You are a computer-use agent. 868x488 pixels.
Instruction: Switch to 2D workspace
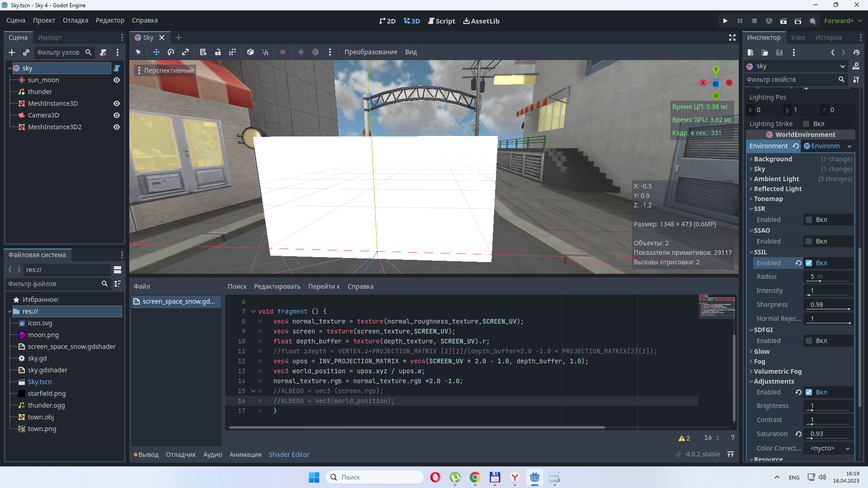(387, 21)
